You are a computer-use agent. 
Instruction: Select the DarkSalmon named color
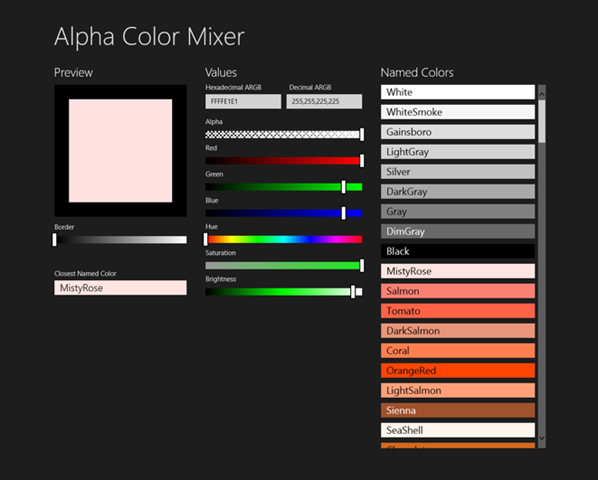pyautogui.click(x=458, y=331)
